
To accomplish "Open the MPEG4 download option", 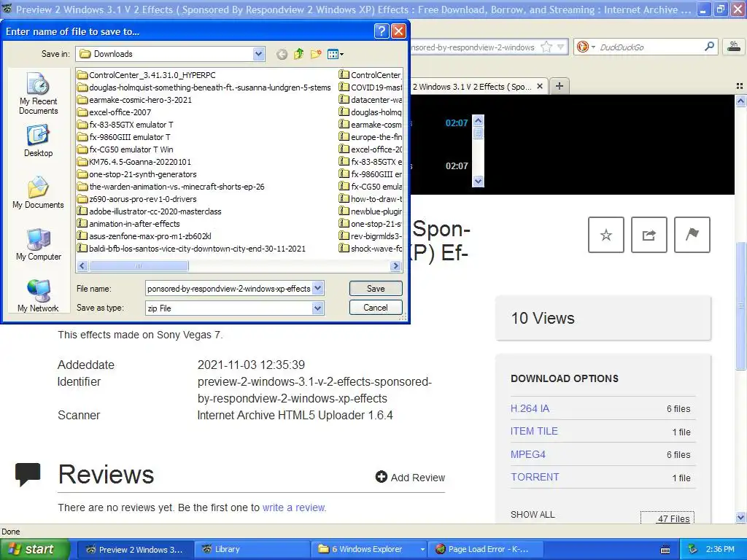I will [x=528, y=454].
